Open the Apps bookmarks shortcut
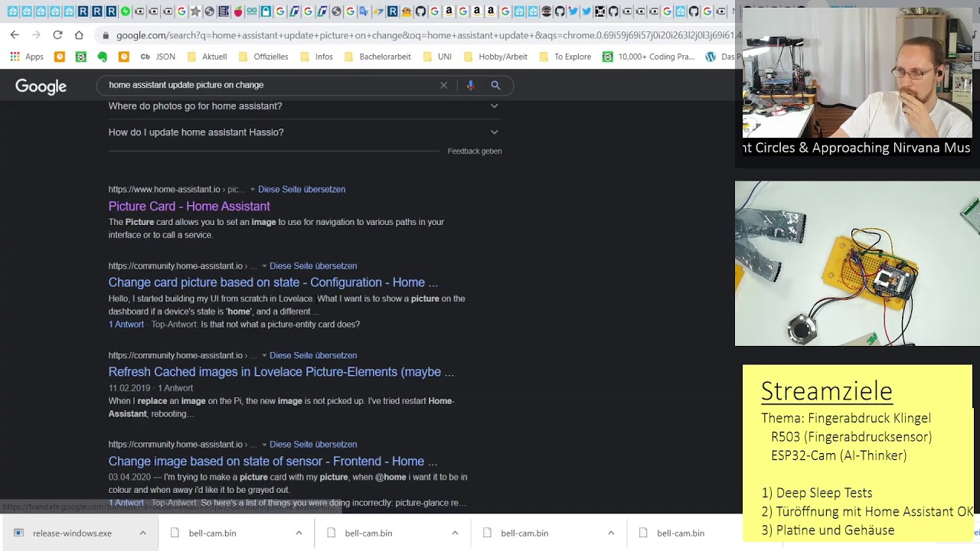The height and width of the screenshot is (551, 980). pyautogui.click(x=28, y=57)
